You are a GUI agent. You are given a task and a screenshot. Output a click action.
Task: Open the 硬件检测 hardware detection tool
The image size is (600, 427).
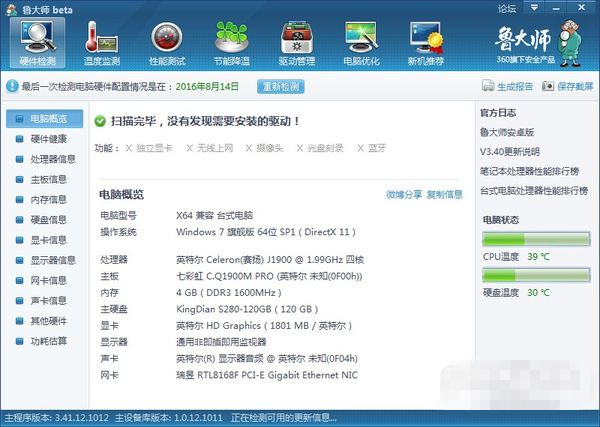tap(38, 43)
